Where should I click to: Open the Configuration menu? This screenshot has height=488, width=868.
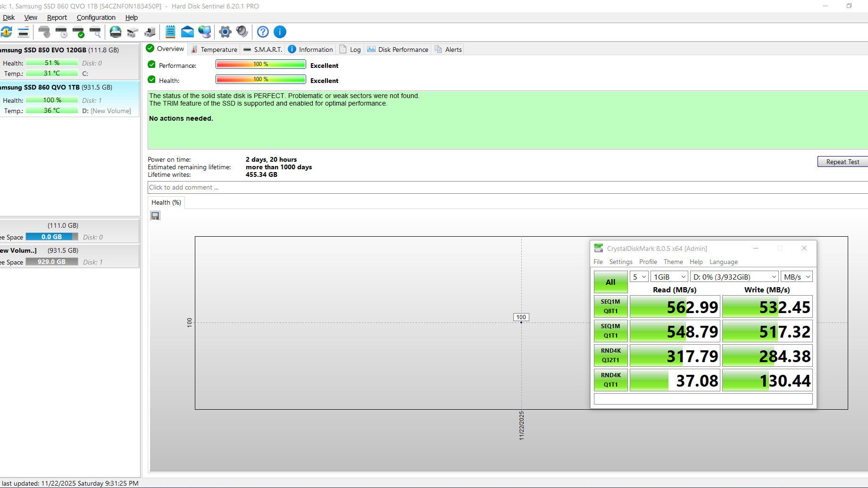(x=96, y=17)
